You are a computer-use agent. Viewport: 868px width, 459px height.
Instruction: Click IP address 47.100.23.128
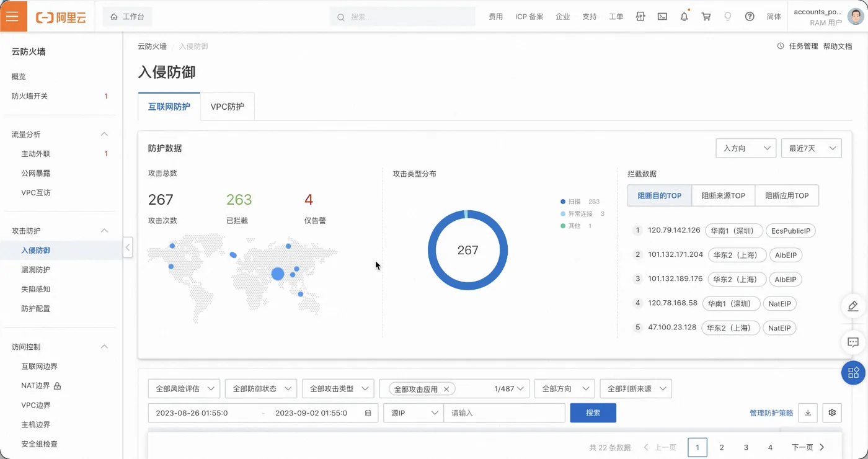672,327
